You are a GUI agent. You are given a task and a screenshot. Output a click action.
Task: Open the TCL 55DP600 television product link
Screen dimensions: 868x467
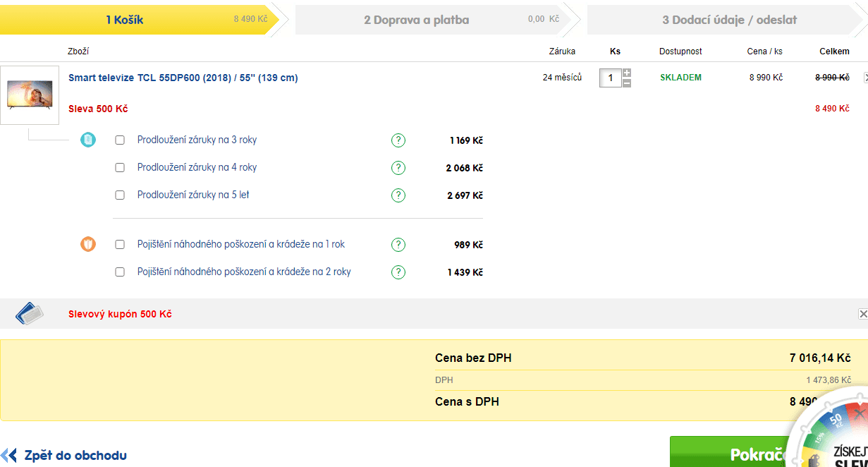click(x=183, y=78)
